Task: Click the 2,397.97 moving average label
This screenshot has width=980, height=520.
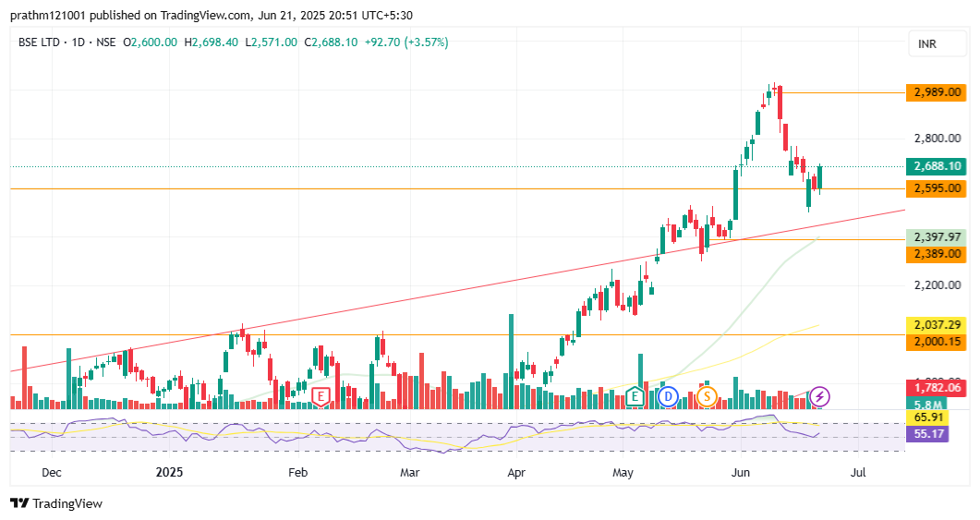Action: pyautogui.click(x=937, y=237)
